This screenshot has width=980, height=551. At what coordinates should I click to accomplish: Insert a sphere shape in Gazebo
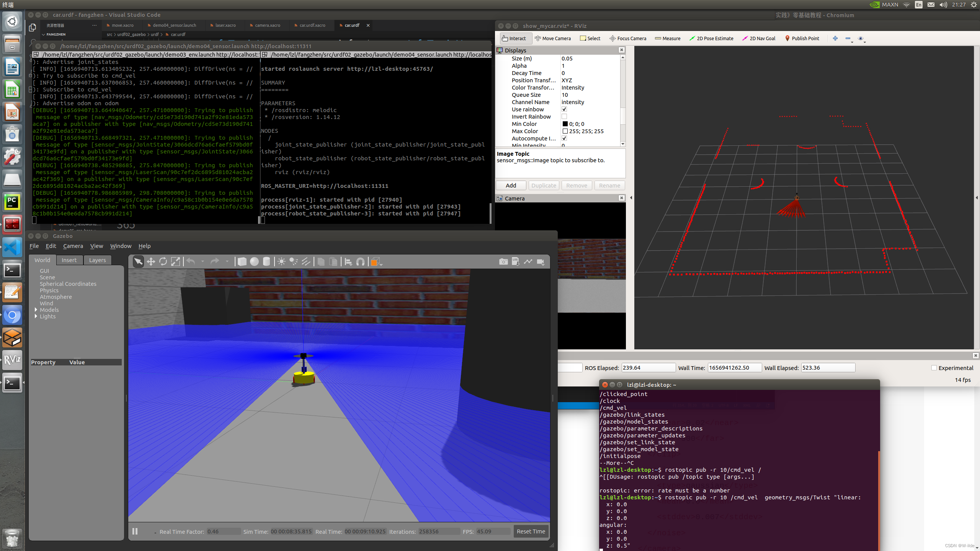click(x=254, y=262)
